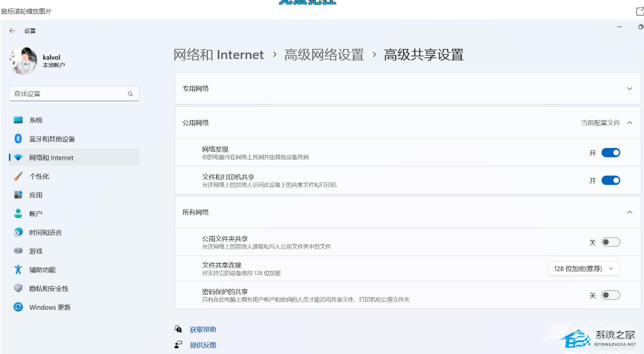Open 时间和语言 settings
This screenshot has width=644, height=354.
click(x=74, y=232)
